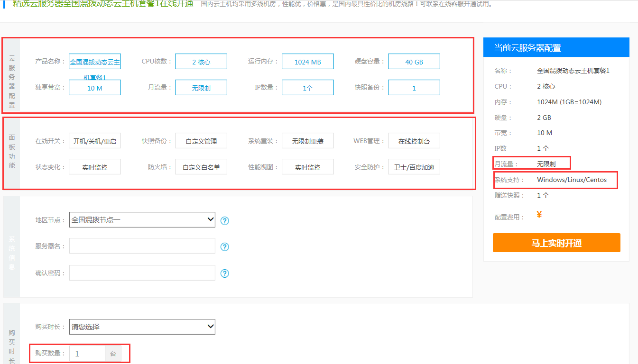Click the 在线控制台 box
The height and width of the screenshot is (364, 638).
point(414,141)
